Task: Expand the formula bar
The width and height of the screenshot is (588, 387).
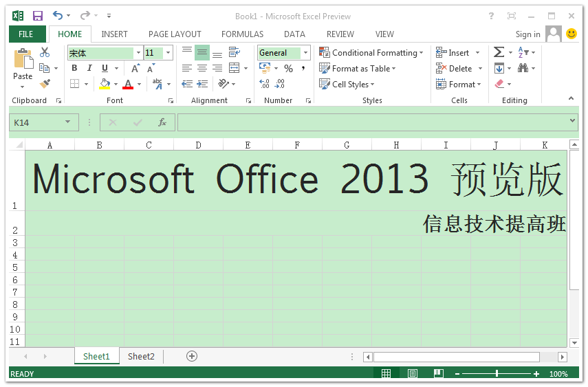Action: click(x=572, y=120)
